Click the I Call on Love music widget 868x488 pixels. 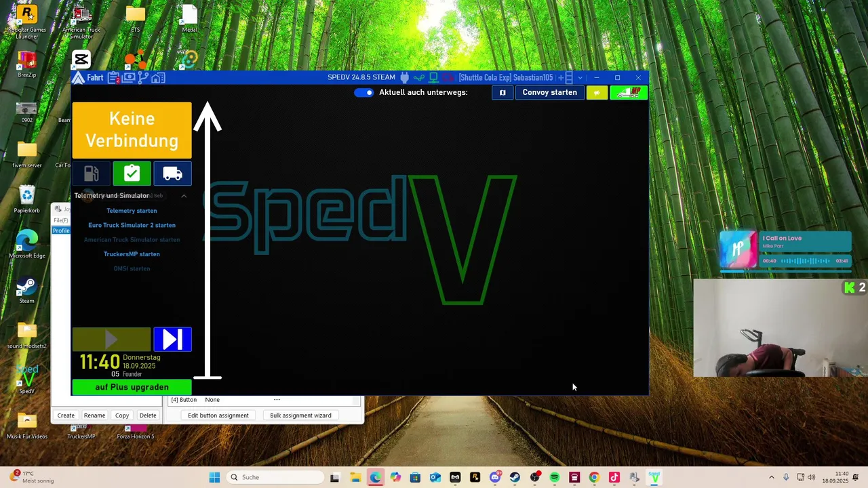click(x=785, y=251)
